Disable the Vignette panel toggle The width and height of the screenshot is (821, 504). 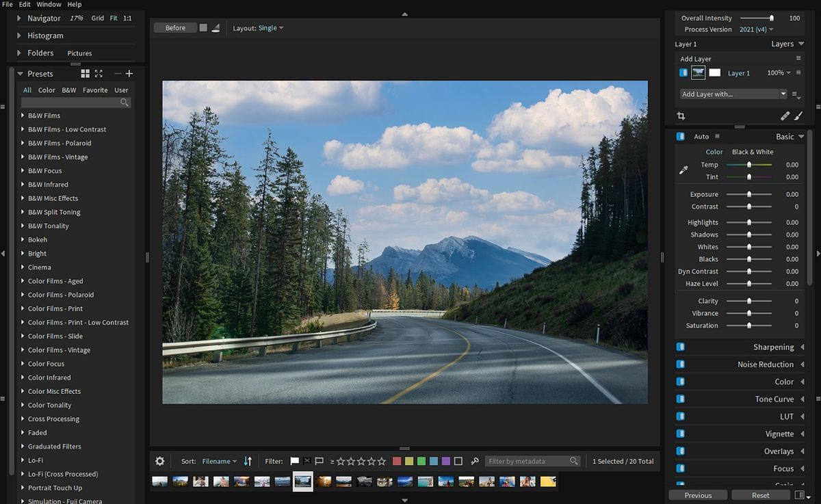[x=681, y=434]
